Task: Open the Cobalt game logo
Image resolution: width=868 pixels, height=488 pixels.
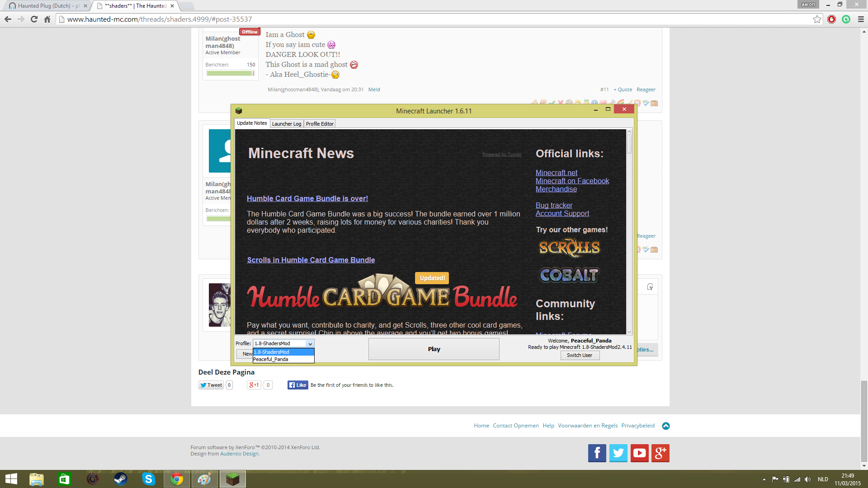Action: click(x=569, y=275)
